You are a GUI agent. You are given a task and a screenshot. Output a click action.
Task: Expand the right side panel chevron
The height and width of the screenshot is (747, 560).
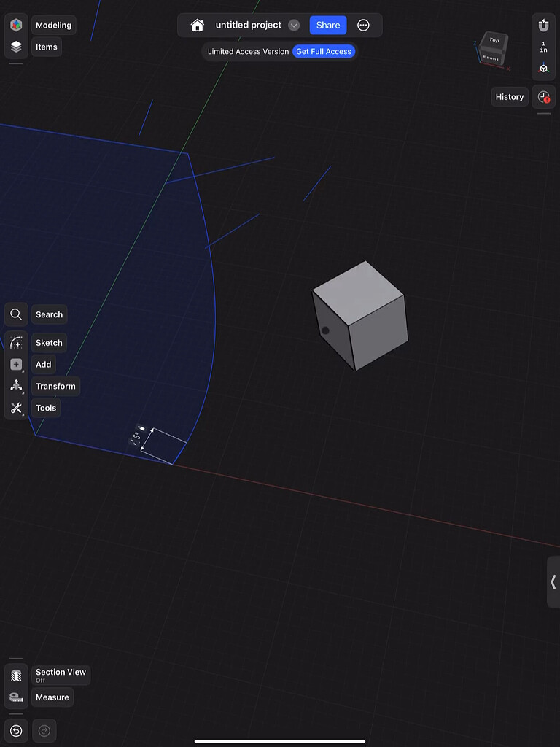(553, 582)
